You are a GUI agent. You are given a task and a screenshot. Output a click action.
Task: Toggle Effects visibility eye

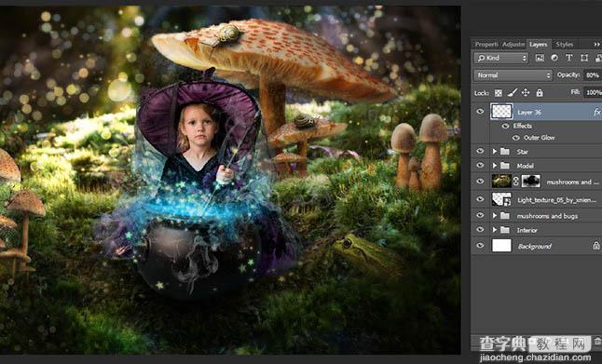[506, 126]
